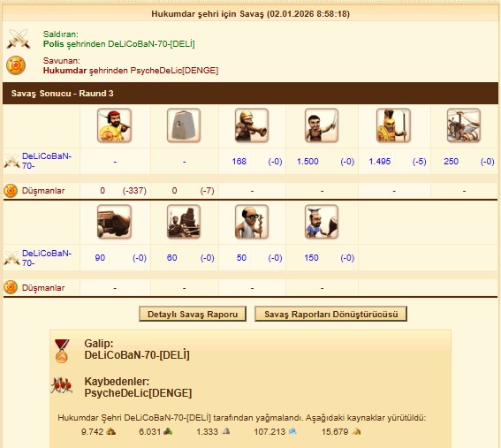The width and height of the screenshot is (501, 448).
Task: Select the stone wall unit icon
Action: 184,125
